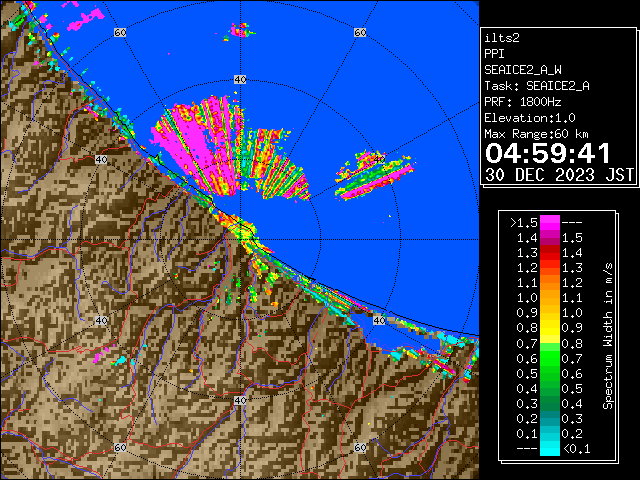Click the 04:59:41 timestamp
The image size is (640, 480).
(548, 153)
